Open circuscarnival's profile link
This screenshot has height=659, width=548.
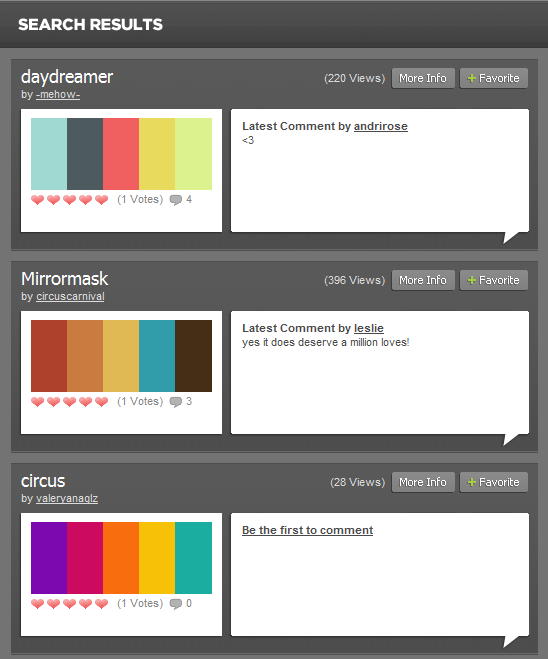pos(70,297)
